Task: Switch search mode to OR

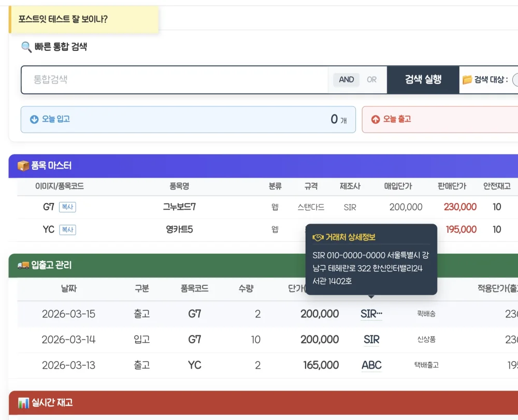Action: tap(371, 80)
